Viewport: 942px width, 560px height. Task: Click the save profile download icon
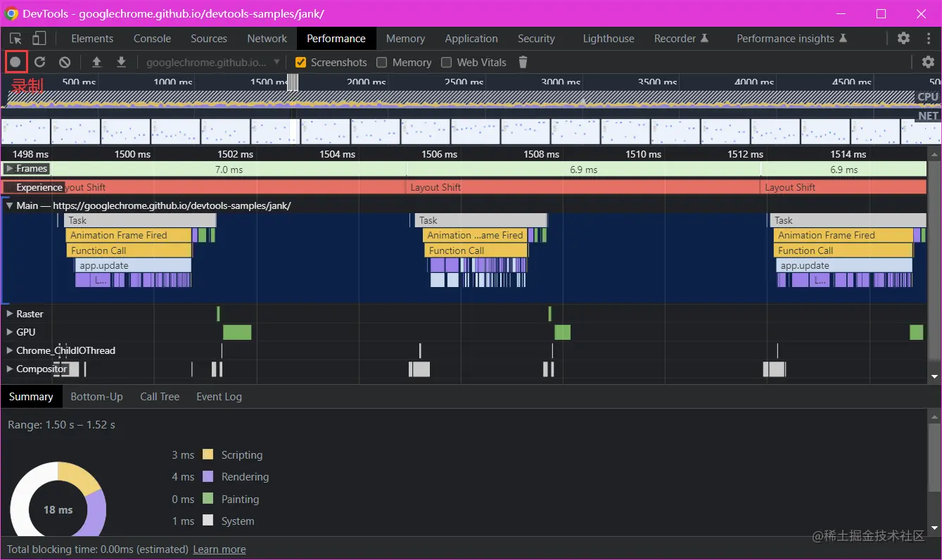[121, 62]
